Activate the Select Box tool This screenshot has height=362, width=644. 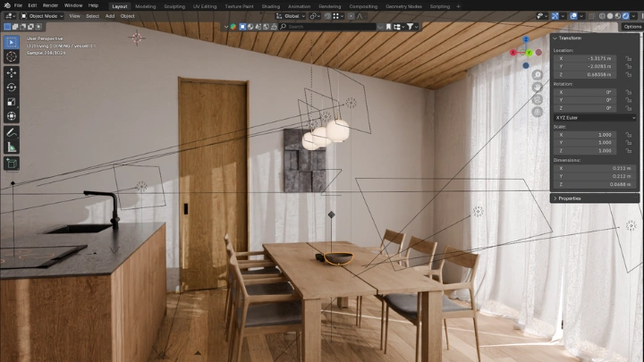pyautogui.click(x=12, y=42)
